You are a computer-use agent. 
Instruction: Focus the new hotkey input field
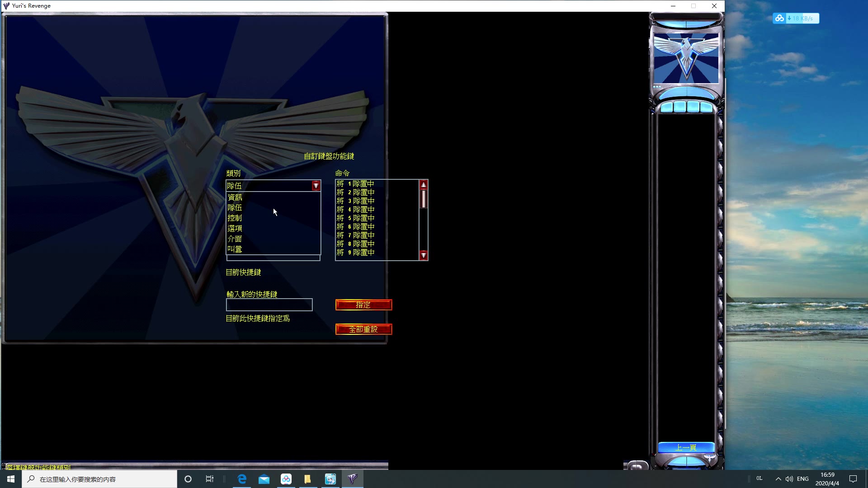tap(269, 305)
